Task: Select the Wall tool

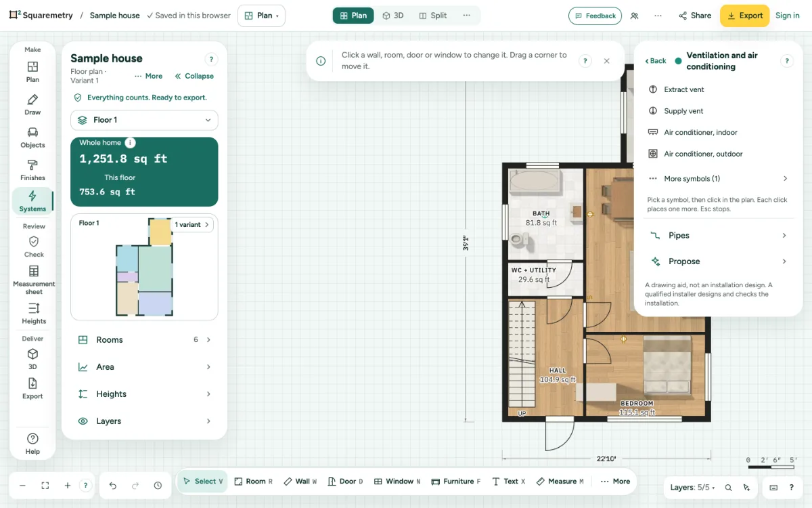Action: pyautogui.click(x=301, y=482)
